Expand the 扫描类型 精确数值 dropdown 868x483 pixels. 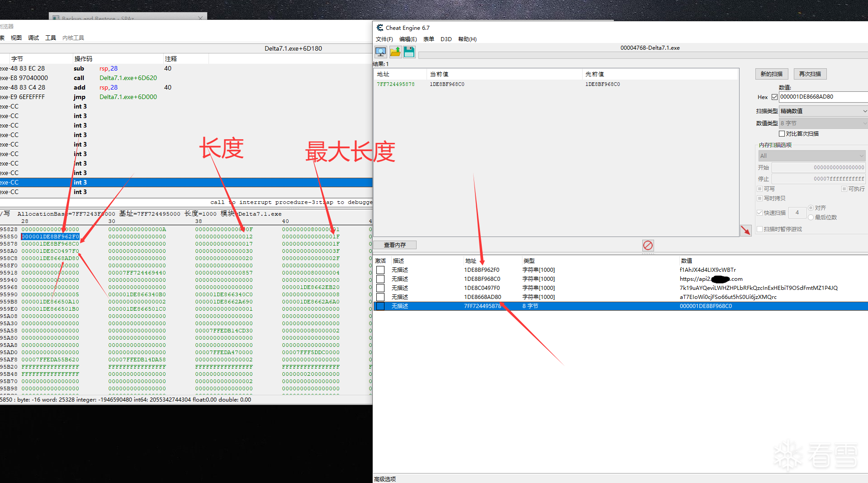823,111
